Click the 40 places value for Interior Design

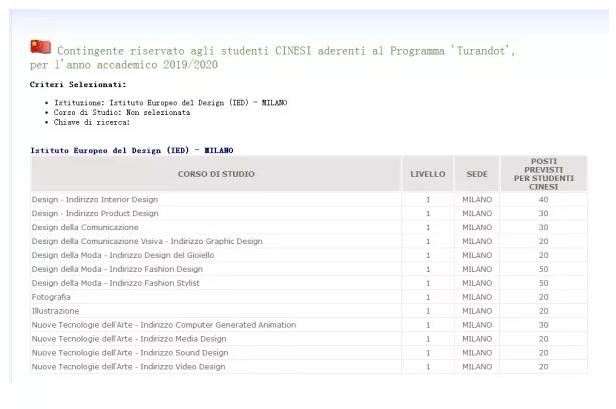point(543,200)
